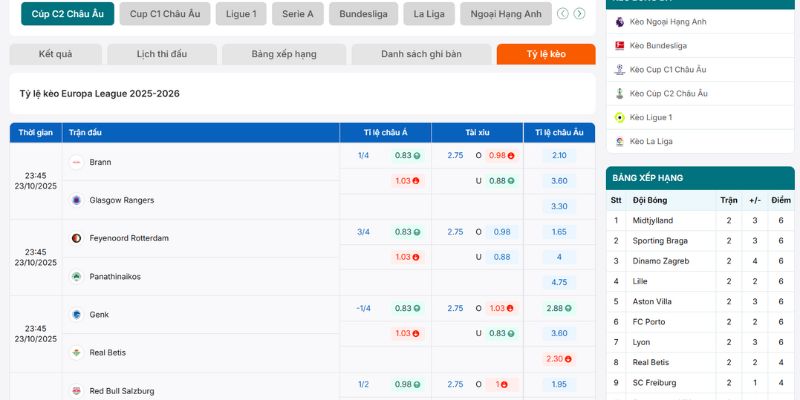800x400 pixels.
Task: Click the Red Bull Salzburg logo
Action: tap(76, 390)
